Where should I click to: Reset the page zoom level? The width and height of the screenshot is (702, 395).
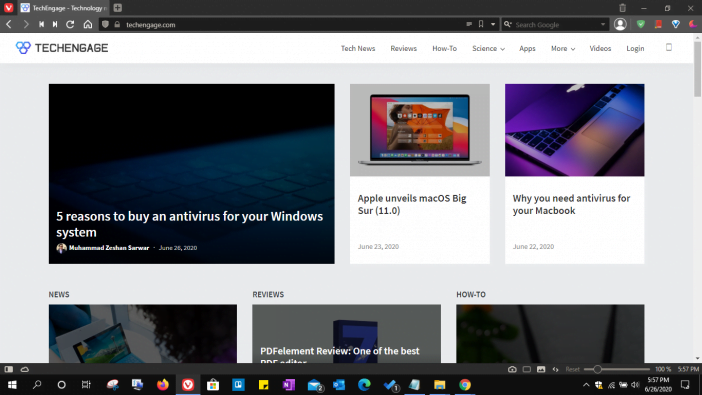pyautogui.click(x=573, y=369)
